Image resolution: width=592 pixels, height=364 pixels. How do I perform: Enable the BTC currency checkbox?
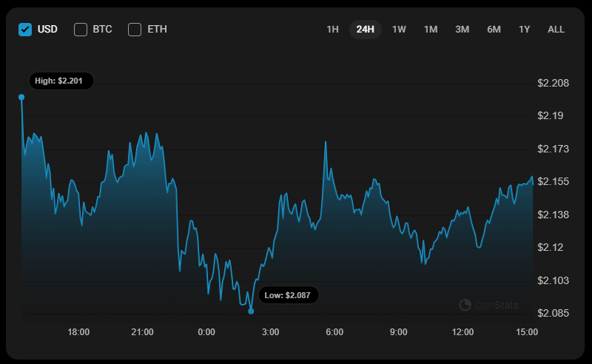(x=81, y=30)
